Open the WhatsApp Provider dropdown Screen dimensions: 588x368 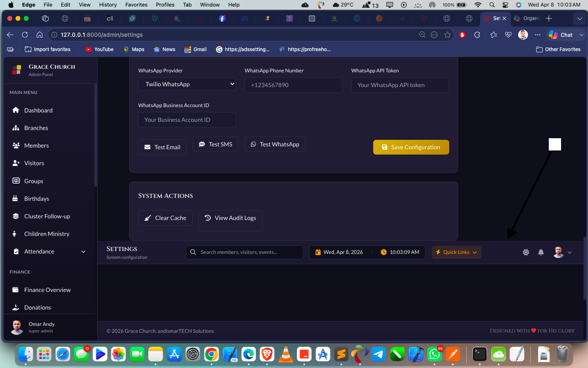tap(187, 84)
